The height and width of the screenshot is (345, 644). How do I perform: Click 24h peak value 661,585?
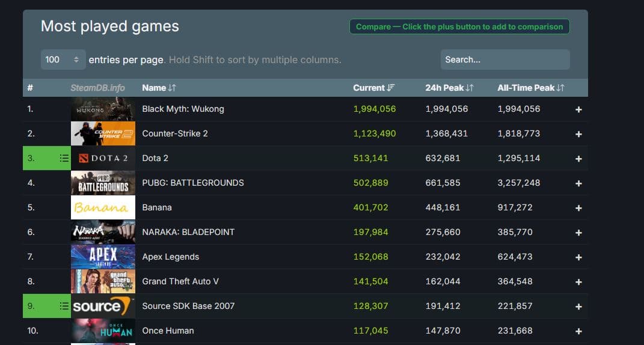[443, 183]
